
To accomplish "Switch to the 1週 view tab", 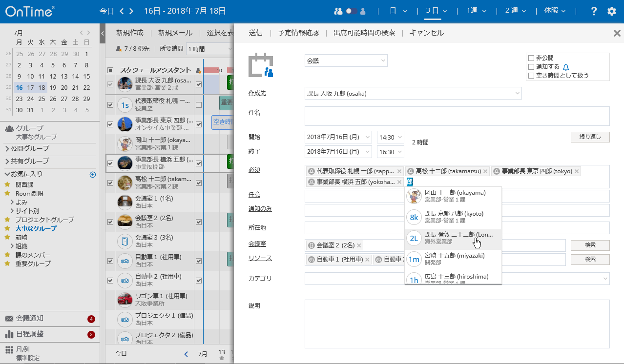I will (473, 10).
